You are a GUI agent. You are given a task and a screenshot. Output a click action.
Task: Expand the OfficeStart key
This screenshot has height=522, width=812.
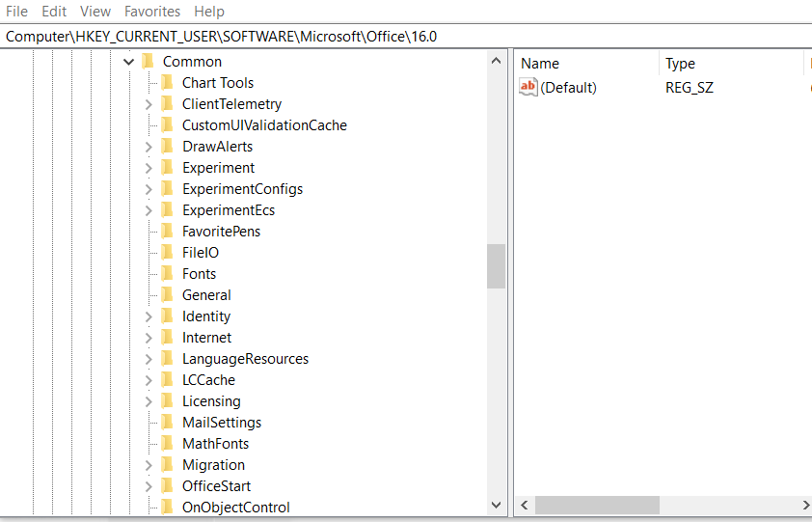[x=149, y=486]
